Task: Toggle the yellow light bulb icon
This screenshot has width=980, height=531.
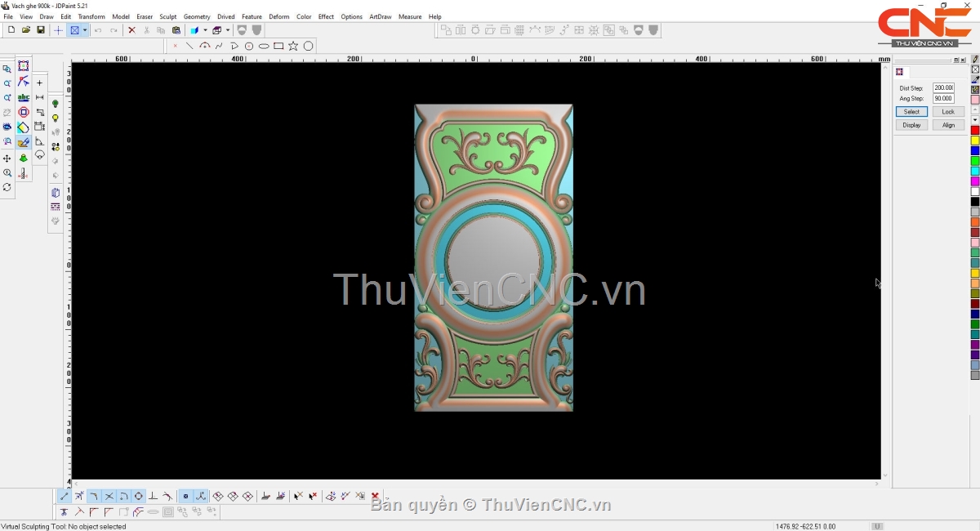Action: point(56,118)
